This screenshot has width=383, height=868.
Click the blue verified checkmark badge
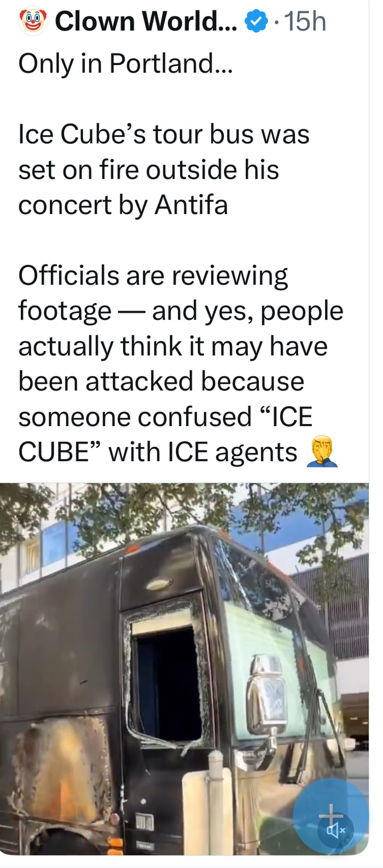pos(256,21)
